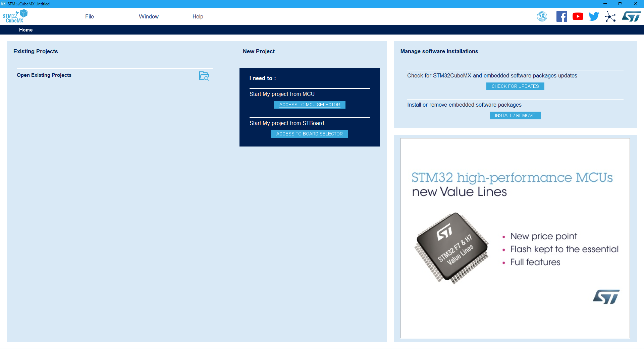Click the 10 years anniversary badge

pos(542,16)
